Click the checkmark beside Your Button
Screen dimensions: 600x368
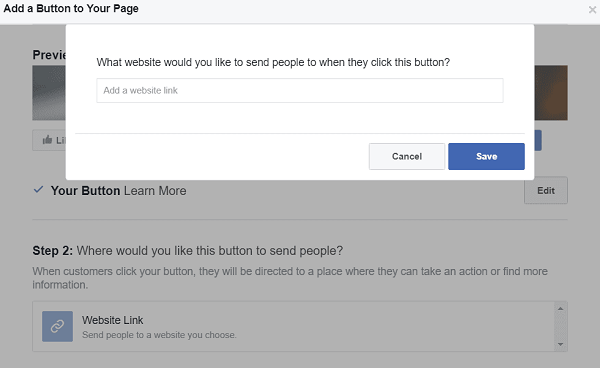coord(38,189)
